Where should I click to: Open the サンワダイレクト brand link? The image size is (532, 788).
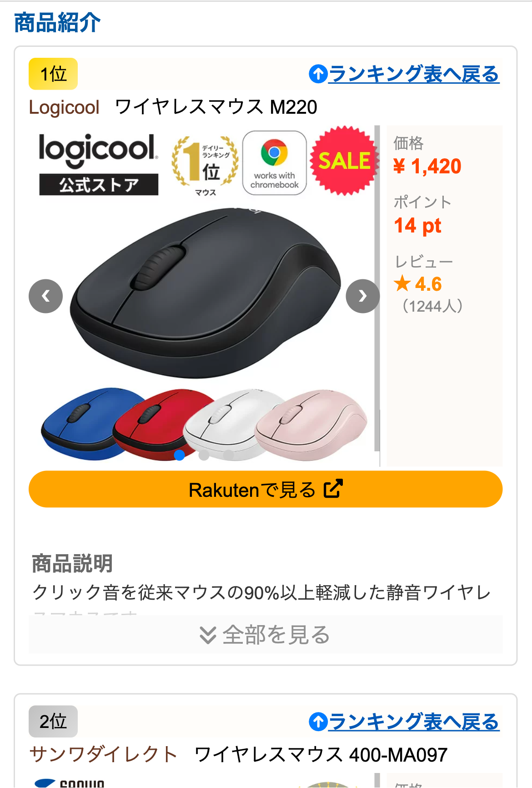tap(103, 754)
